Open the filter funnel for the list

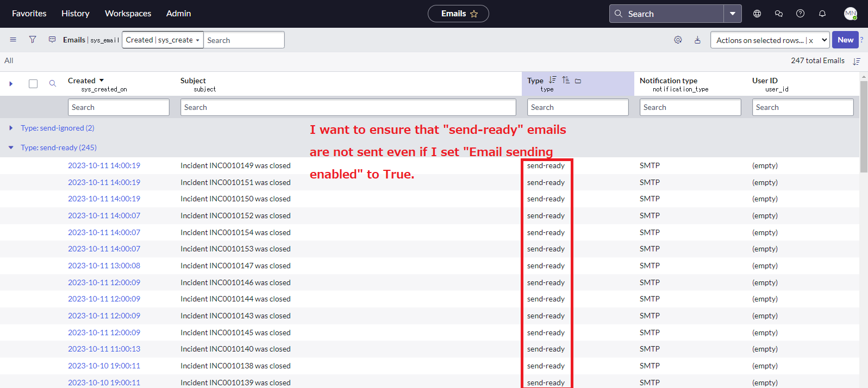33,40
